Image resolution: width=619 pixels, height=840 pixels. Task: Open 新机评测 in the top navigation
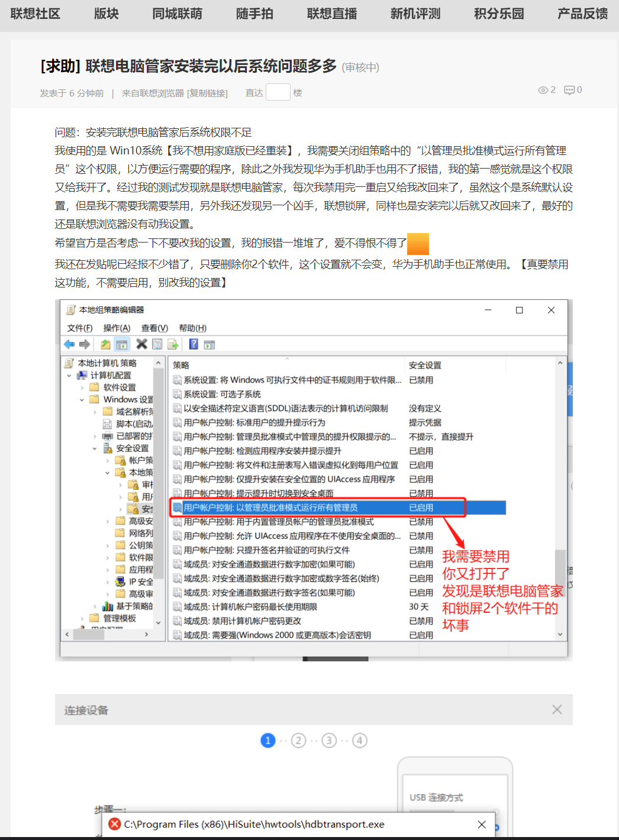pyautogui.click(x=415, y=14)
